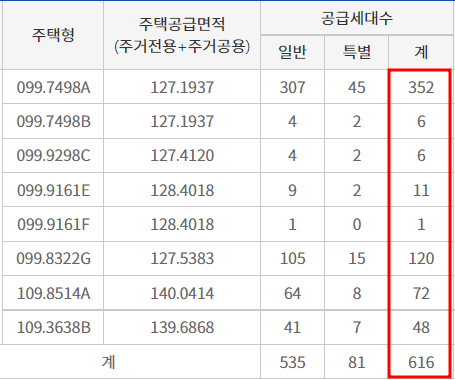Select housing type 109.8514A
The image size is (455, 380).
point(53,294)
